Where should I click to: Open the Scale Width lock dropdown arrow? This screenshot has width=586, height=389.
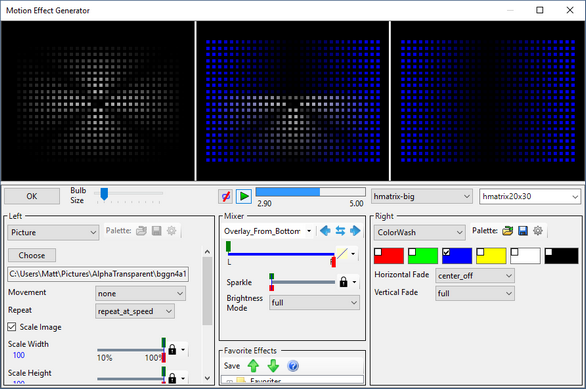click(x=183, y=350)
